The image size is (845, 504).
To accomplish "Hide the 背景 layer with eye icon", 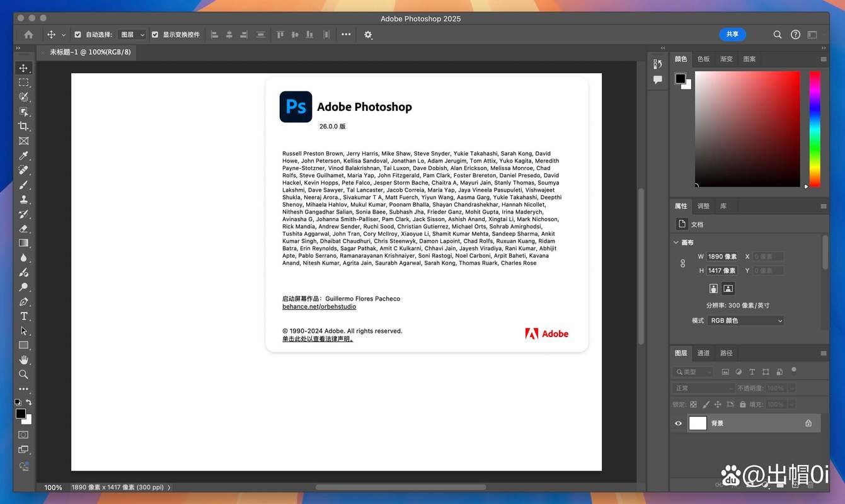I will [679, 423].
